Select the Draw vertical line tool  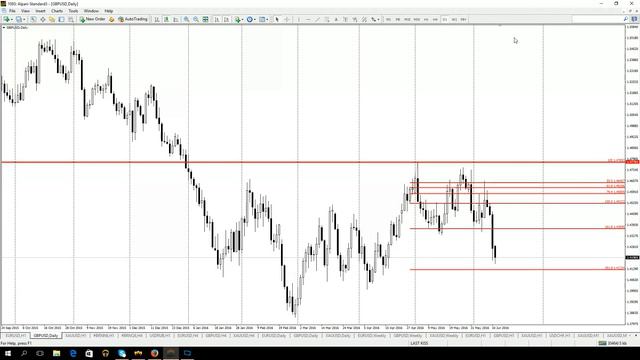click(x=298, y=19)
